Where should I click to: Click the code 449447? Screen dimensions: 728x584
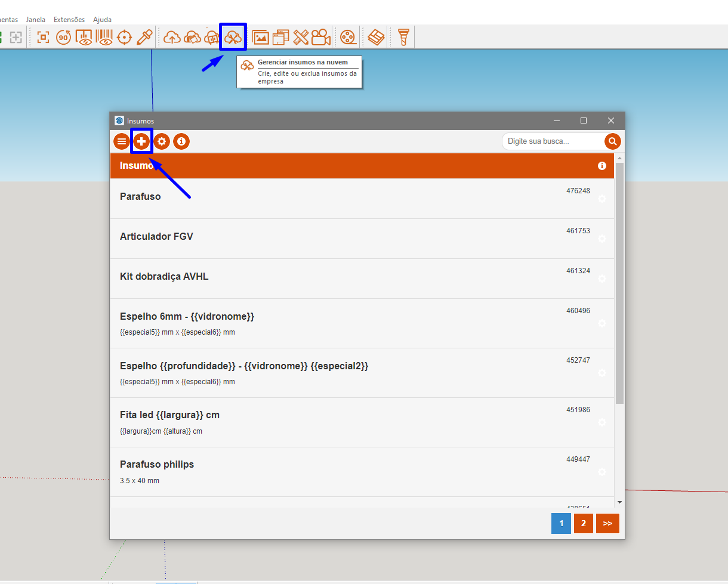578,459
